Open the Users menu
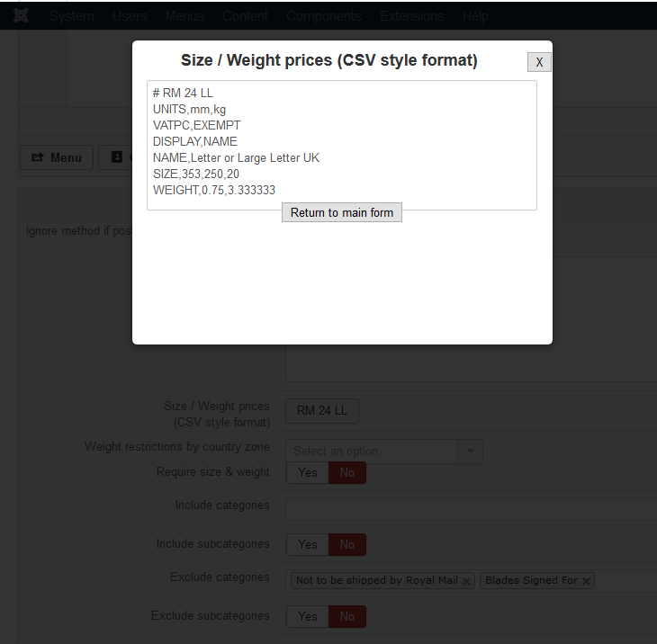Image resolution: width=657 pixels, height=644 pixels. 130,16
